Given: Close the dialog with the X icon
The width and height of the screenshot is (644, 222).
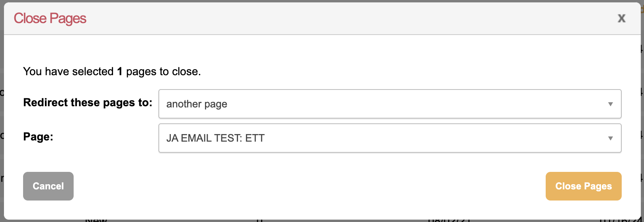Looking at the screenshot, I should pyautogui.click(x=621, y=18).
